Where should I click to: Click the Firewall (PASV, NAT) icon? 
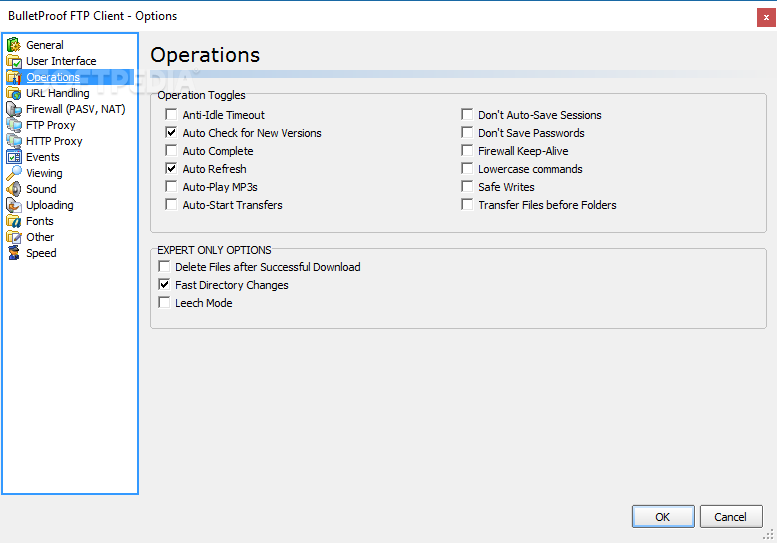(14, 109)
